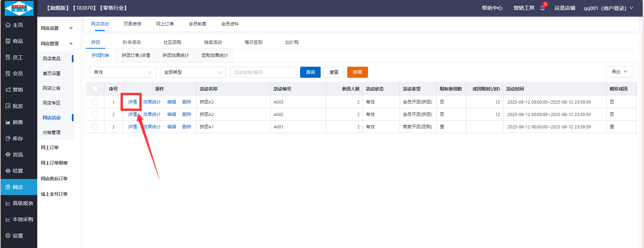Screen dimensions: 644x248
Task: Click the orange 新增 button
Action: (x=357, y=72)
